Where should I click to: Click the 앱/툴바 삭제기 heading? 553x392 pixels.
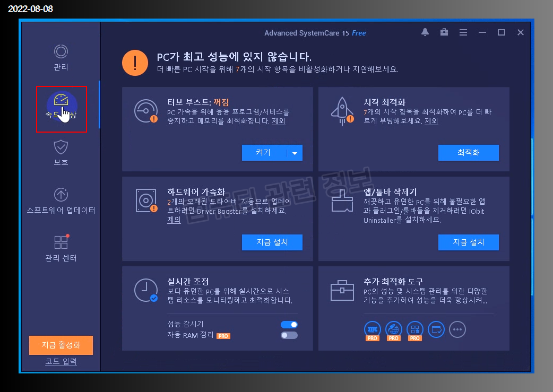pyautogui.click(x=390, y=192)
